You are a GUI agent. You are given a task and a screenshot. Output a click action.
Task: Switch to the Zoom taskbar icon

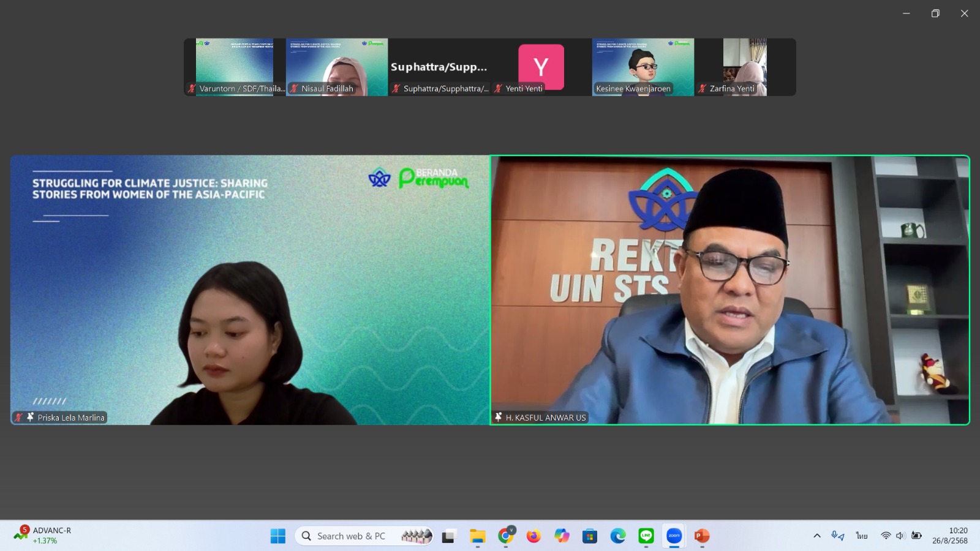coord(674,536)
